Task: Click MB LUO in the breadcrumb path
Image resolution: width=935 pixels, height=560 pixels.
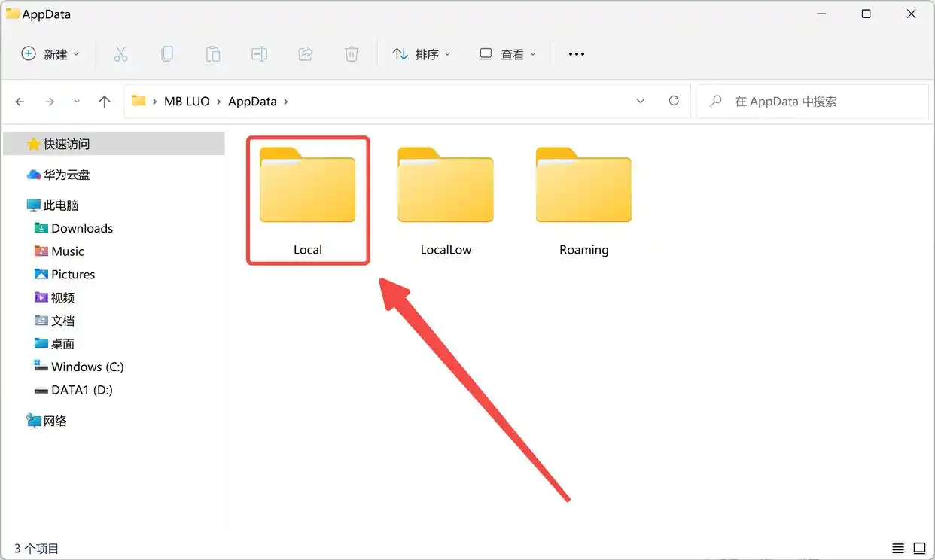Action: 187,102
